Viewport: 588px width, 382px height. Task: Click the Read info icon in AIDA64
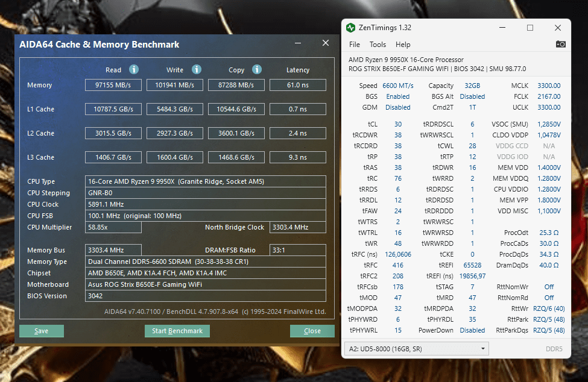[x=134, y=69]
